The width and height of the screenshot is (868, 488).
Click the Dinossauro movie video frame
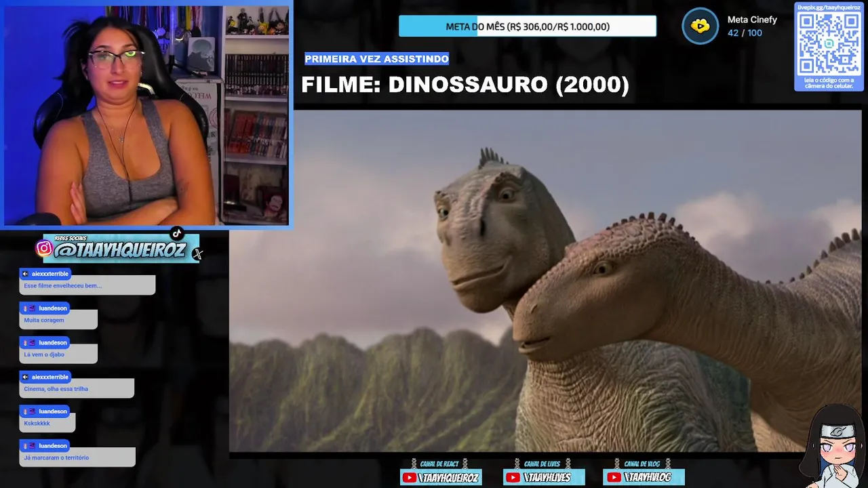pos(545,281)
